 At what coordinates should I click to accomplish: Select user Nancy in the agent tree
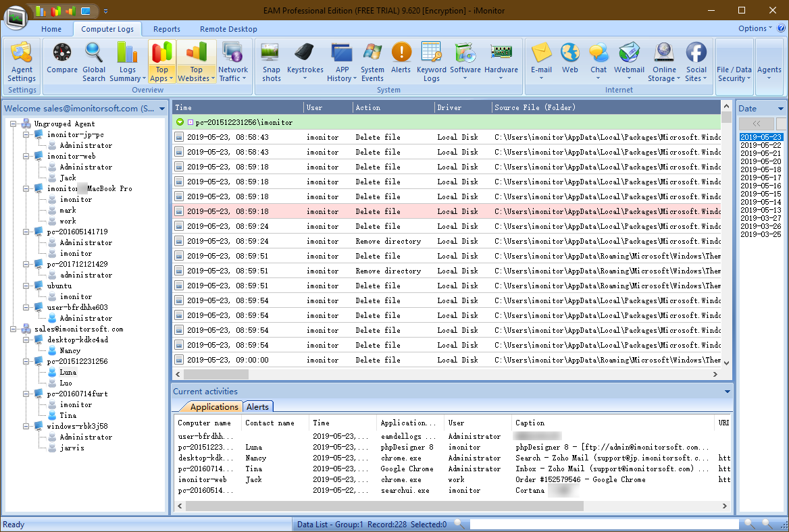[70, 350]
